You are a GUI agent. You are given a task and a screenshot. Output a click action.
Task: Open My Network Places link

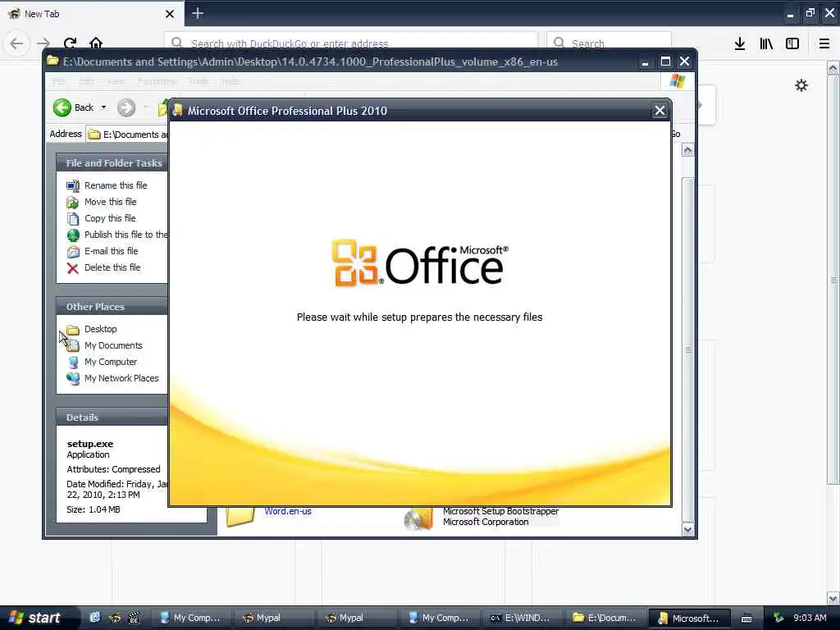tap(121, 378)
